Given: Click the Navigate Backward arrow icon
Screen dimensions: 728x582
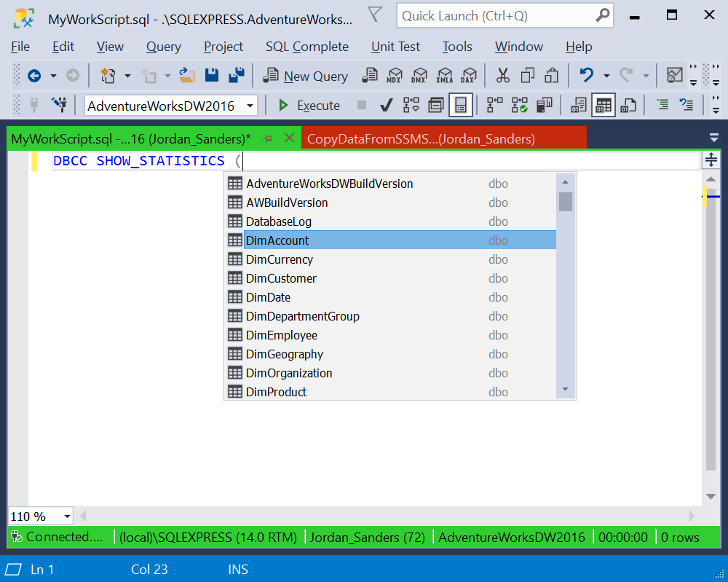Looking at the screenshot, I should 34,75.
